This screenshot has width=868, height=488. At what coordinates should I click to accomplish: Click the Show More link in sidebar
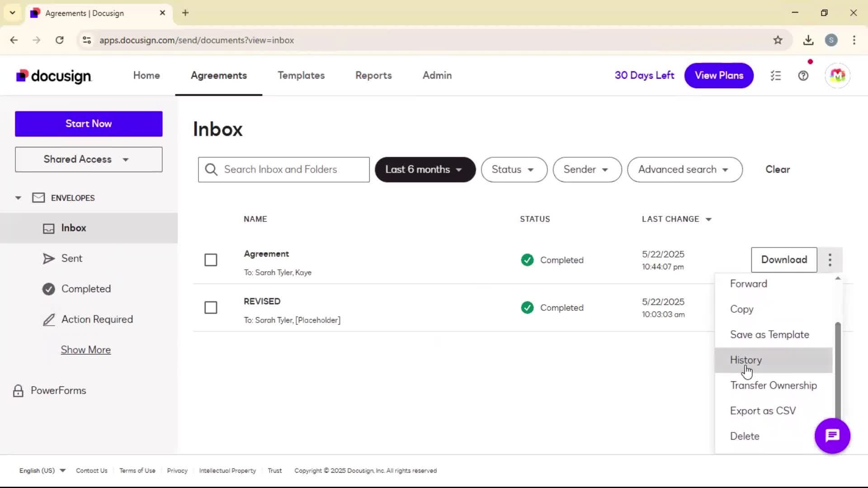86,350
